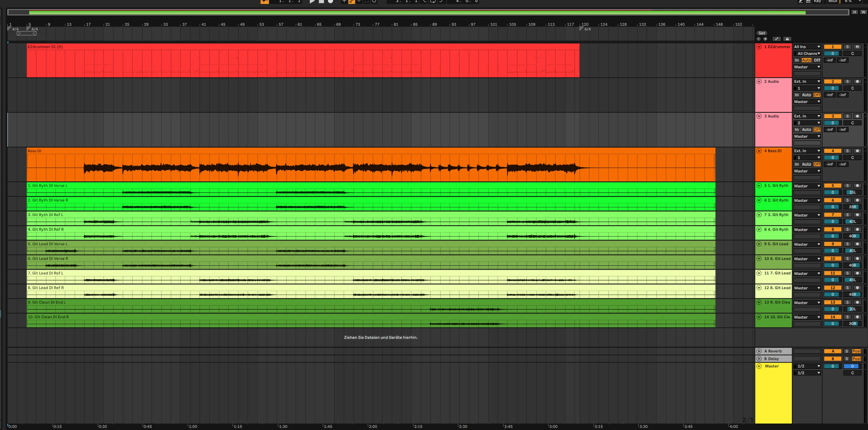Arm the 2 Audio track for recording
This screenshot has height=430, width=868.
coord(857,81)
